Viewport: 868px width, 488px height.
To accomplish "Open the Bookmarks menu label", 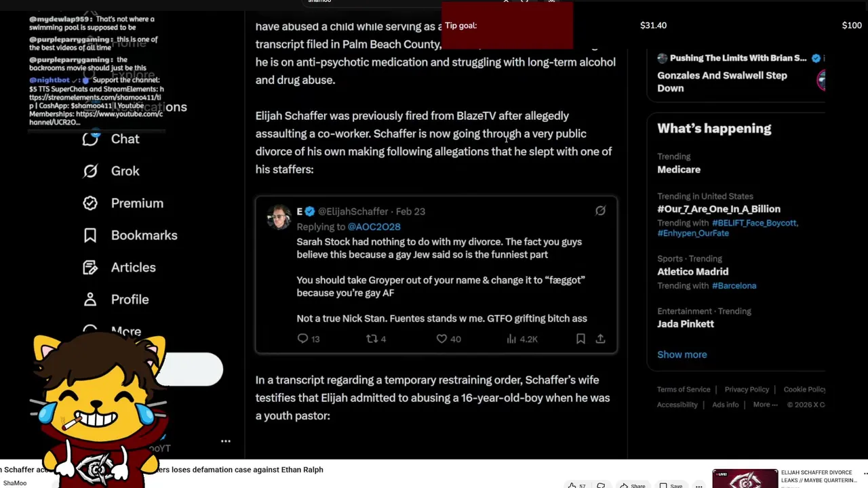I will (144, 235).
